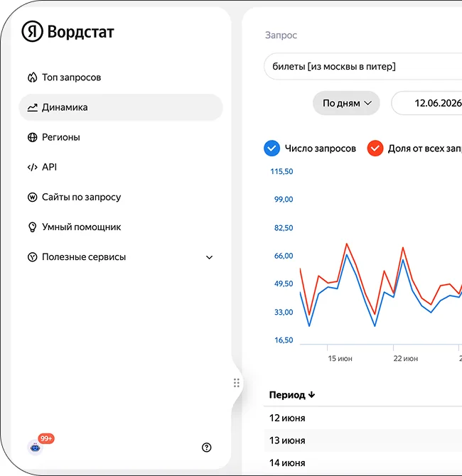Click the 66,00 y-axis value
Image resolution: width=462 pixels, height=476 pixels.
coord(284,256)
